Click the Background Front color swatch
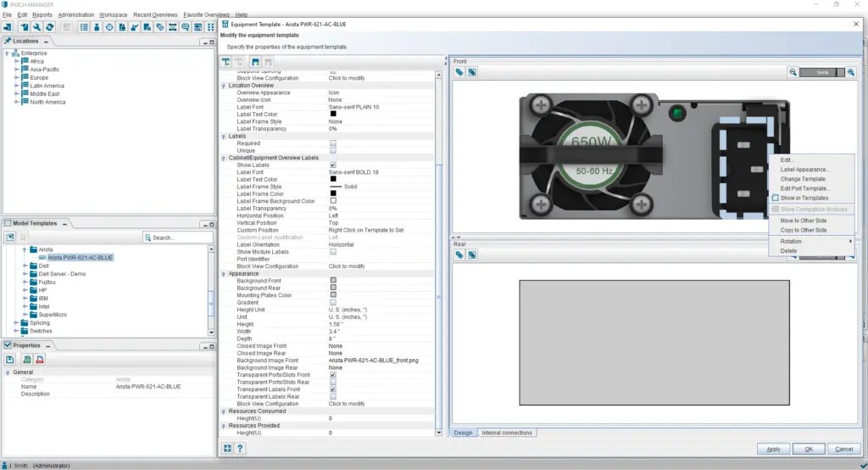 [x=333, y=281]
